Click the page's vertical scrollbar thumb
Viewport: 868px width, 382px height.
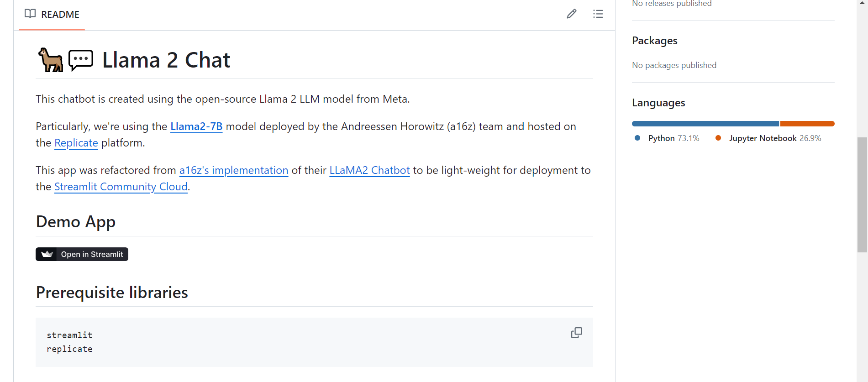point(862,194)
